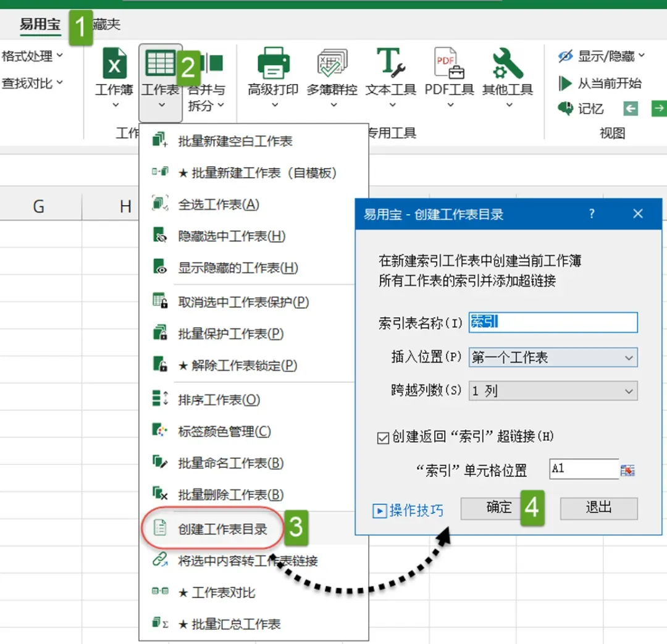Choose ★ 解除工作表锁定(P) menu item
Screen dimensions: 667x644
254,365
